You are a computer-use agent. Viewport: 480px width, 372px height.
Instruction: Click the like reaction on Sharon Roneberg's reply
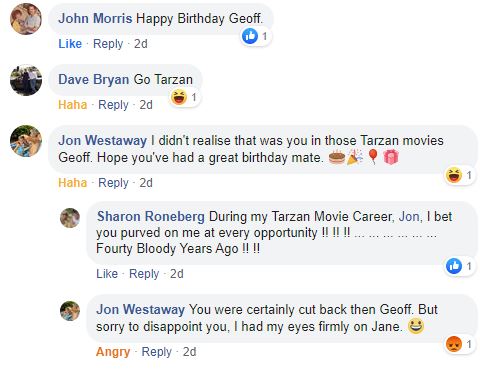[x=460, y=266]
